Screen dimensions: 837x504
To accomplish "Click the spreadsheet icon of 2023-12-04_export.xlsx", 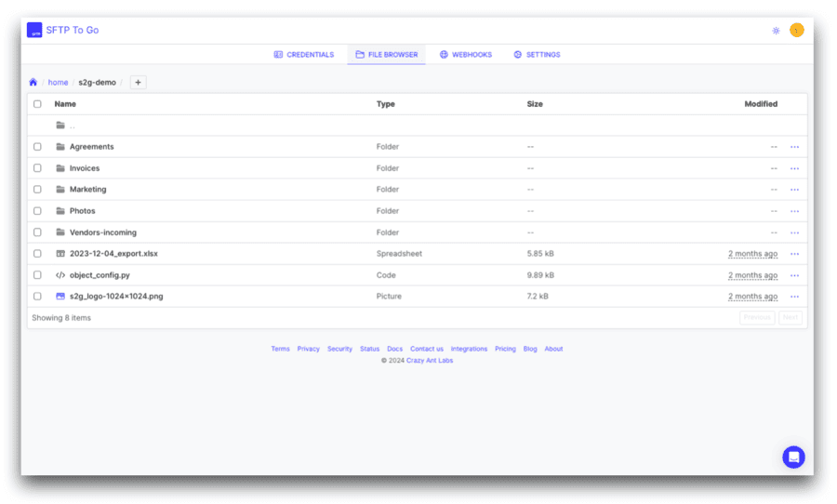I will click(60, 254).
